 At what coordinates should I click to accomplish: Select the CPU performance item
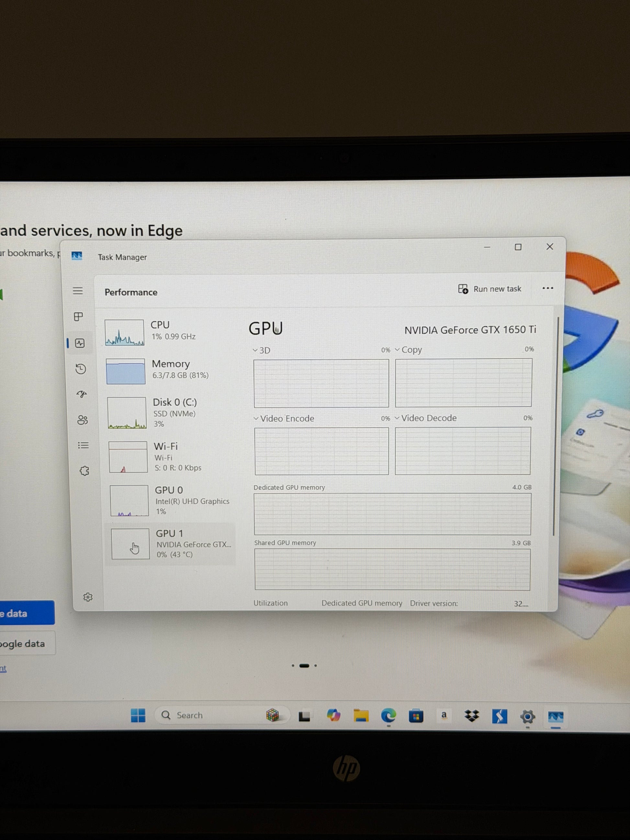169,332
